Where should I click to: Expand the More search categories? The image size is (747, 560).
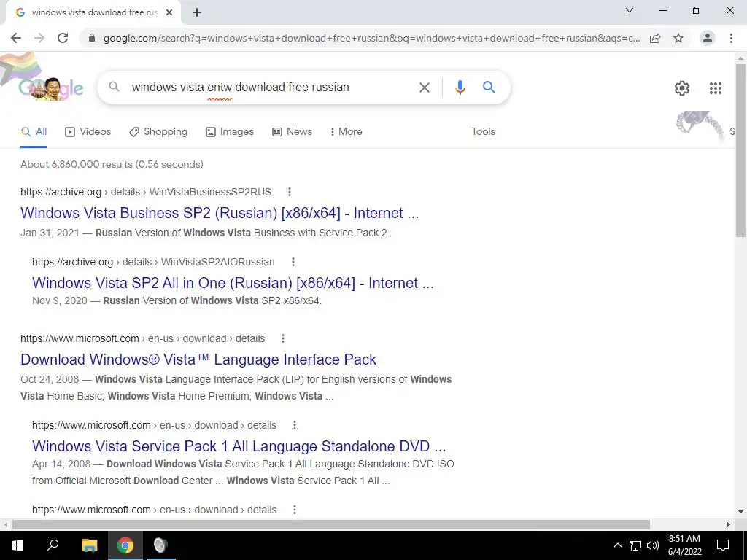tap(347, 132)
